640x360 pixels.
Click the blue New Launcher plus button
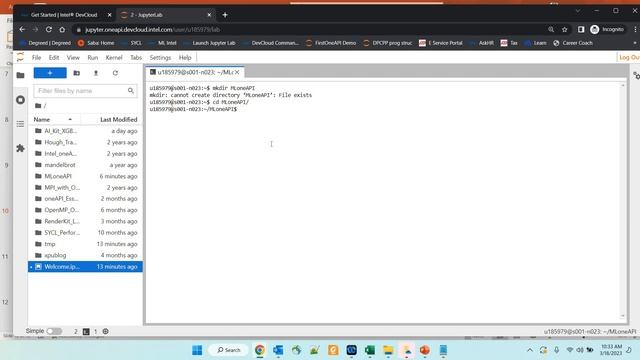pyautogui.click(x=50, y=73)
